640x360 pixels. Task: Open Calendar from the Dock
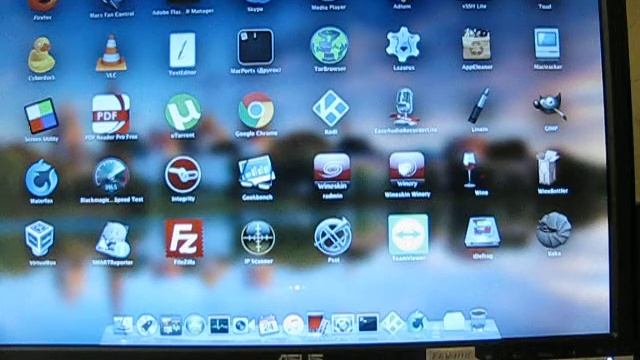(x=268, y=325)
